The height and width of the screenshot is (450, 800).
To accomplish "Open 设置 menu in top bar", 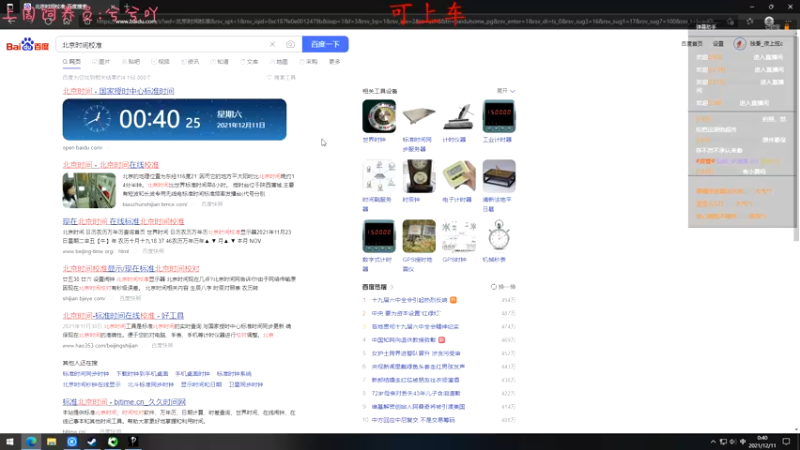I will pyautogui.click(x=718, y=44).
